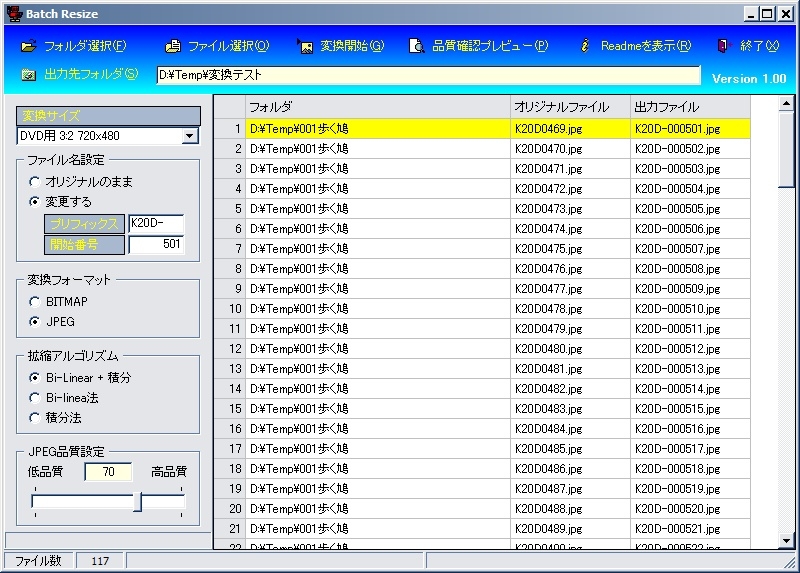Open the 変換サイズ dropdown list
This screenshot has width=800, height=573.
(x=190, y=136)
